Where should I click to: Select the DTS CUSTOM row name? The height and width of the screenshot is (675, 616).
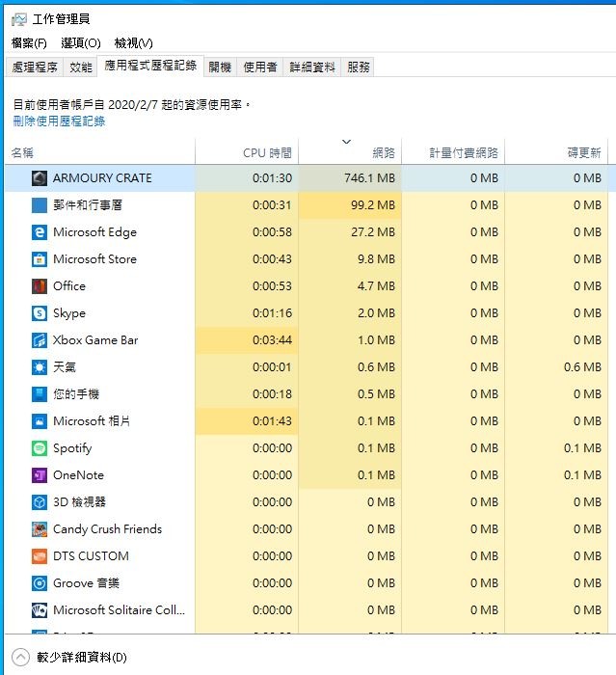(x=91, y=556)
